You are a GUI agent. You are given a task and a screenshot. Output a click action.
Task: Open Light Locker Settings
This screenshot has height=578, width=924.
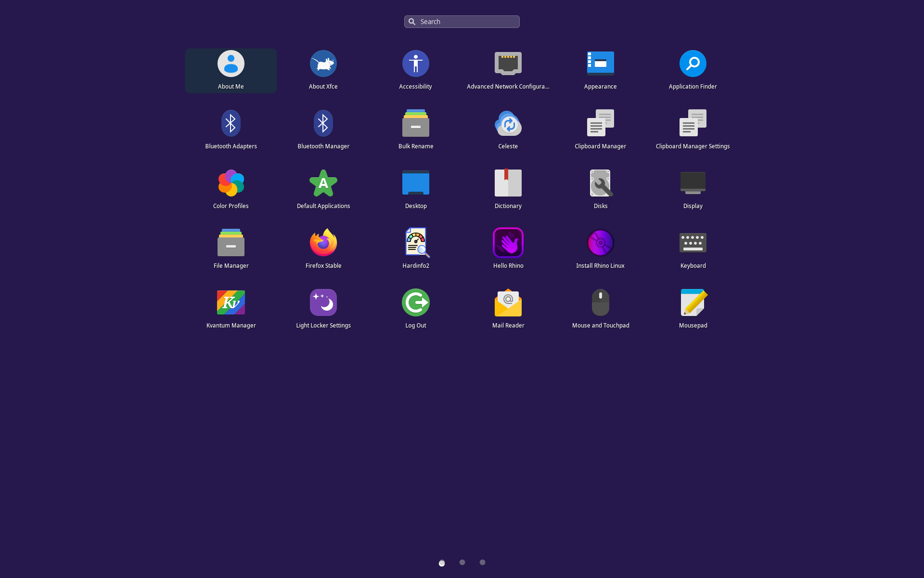coord(323,302)
